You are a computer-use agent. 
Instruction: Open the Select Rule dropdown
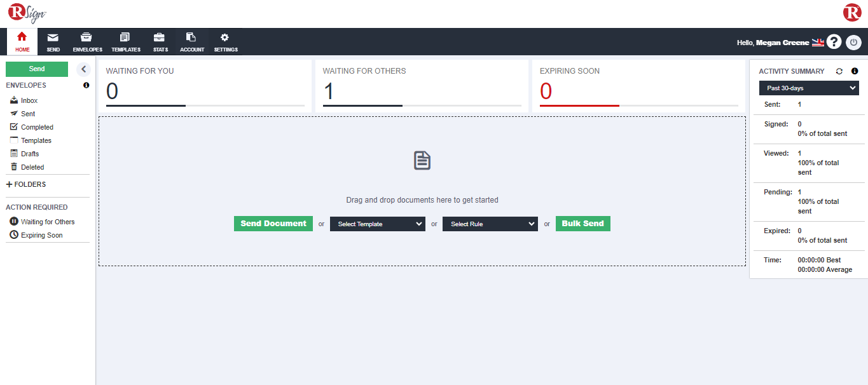[x=490, y=224]
